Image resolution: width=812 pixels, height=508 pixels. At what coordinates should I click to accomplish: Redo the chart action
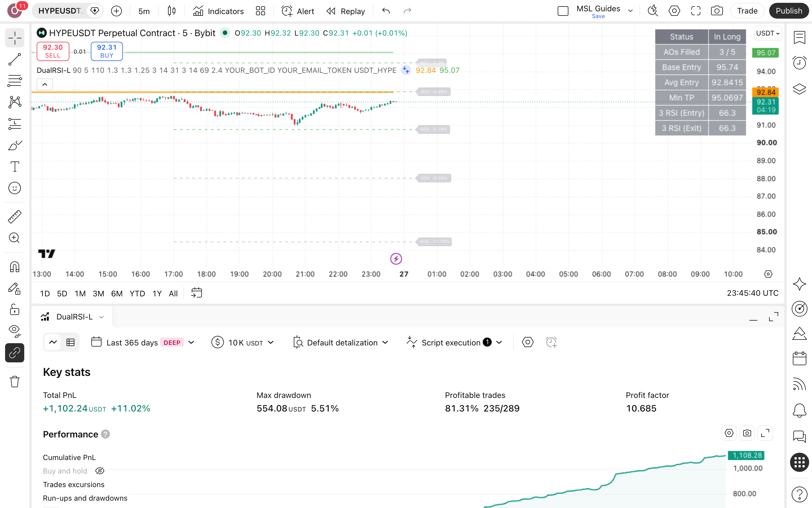click(407, 11)
